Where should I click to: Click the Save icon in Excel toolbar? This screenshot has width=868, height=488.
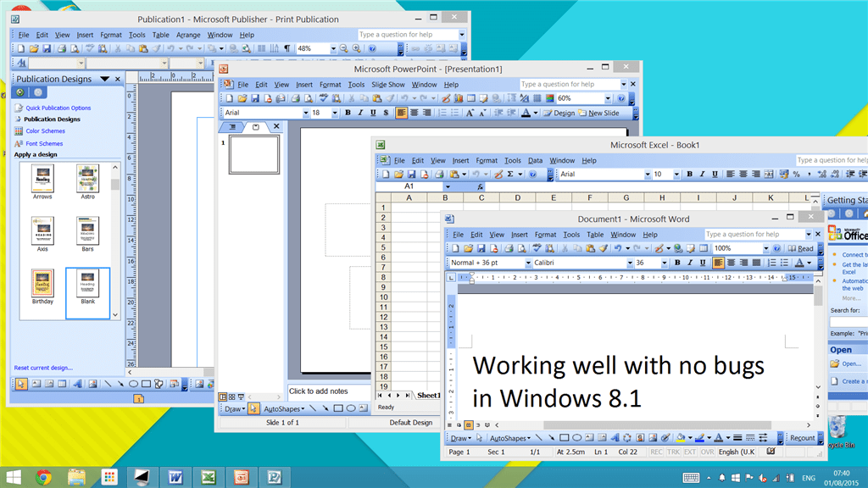tap(411, 175)
